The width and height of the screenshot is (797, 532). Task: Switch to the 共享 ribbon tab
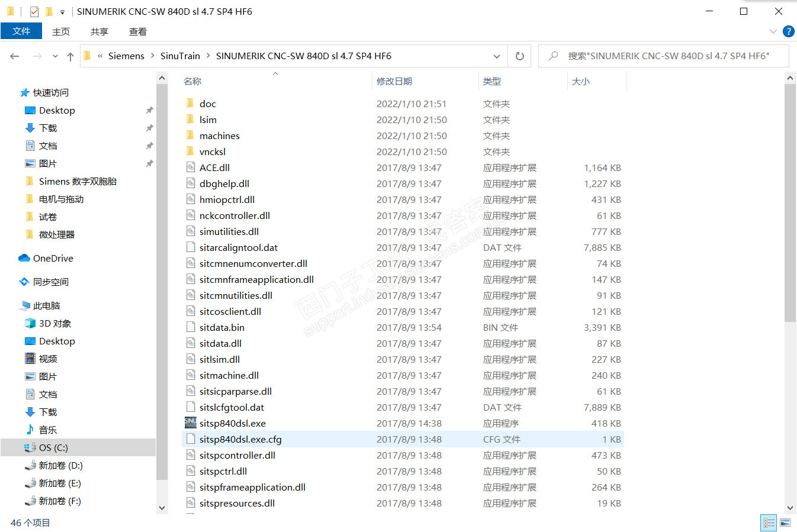[99, 31]
